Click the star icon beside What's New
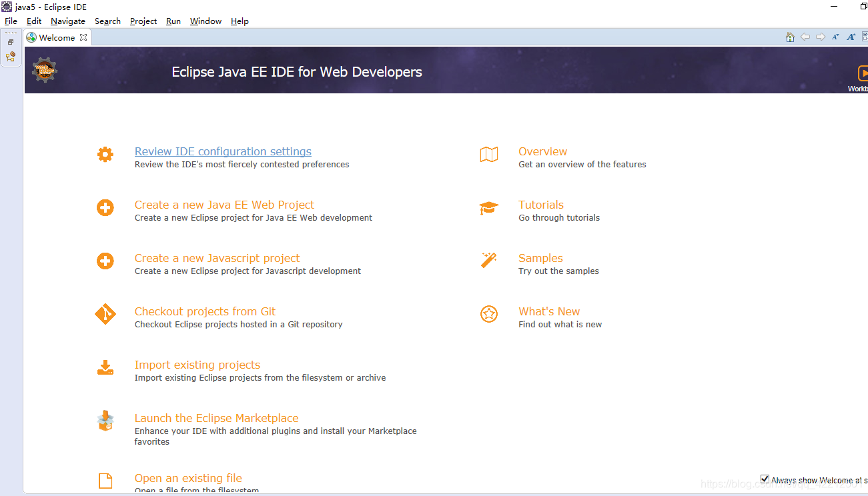 point(489,314)
